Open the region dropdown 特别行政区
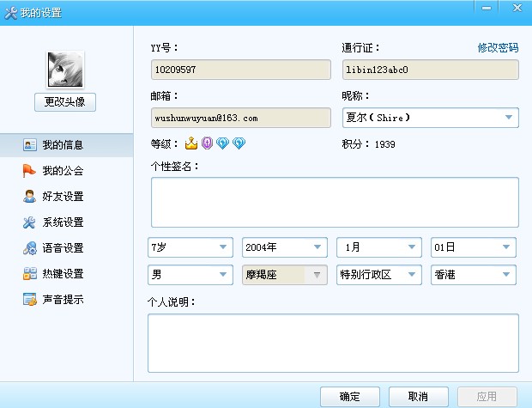This screenshot has height=408, width=532. pyautogui.click(x=379, y=275)
